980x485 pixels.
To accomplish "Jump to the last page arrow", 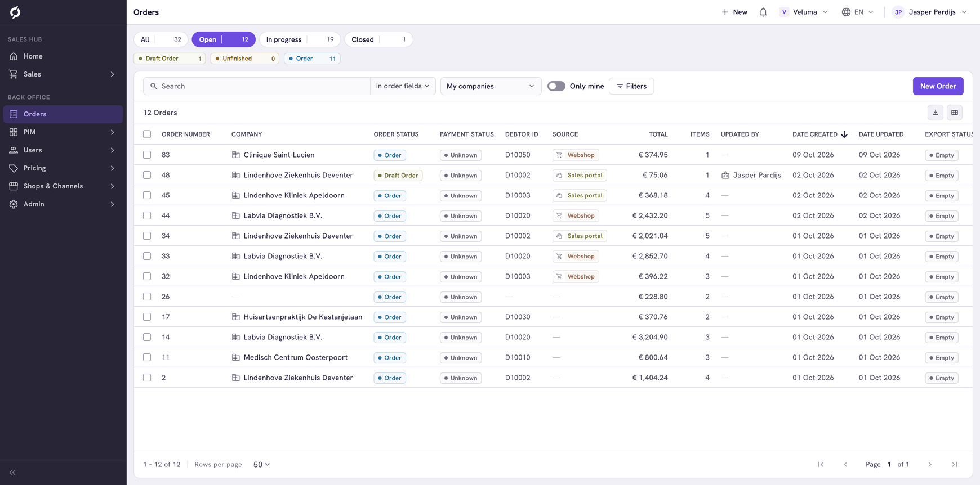I will (x=955, y=465).
